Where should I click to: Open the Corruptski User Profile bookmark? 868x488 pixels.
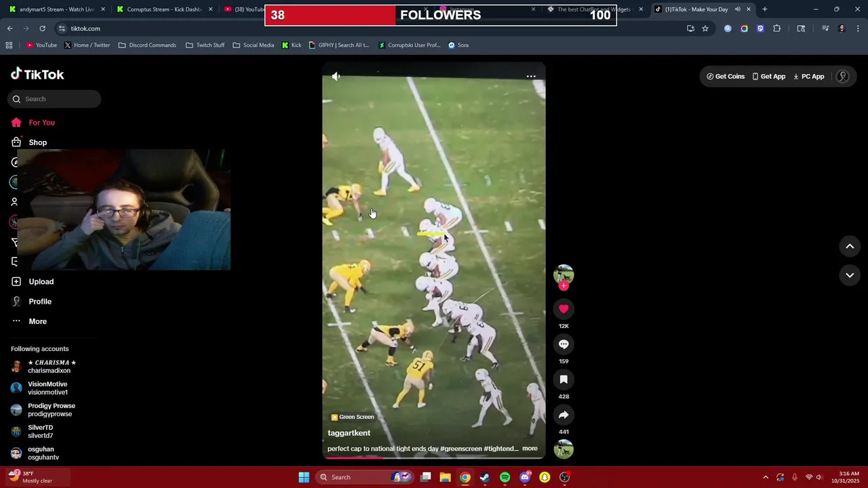click(410, 45)
